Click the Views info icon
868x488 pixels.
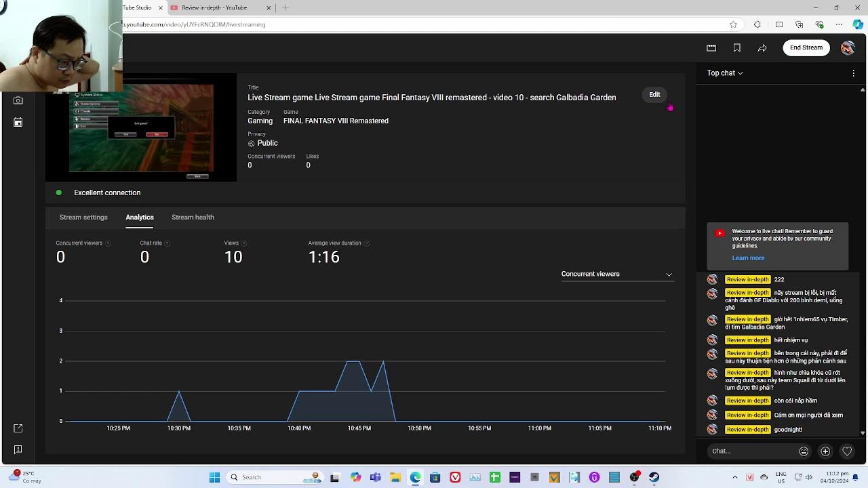pos(244,243)
